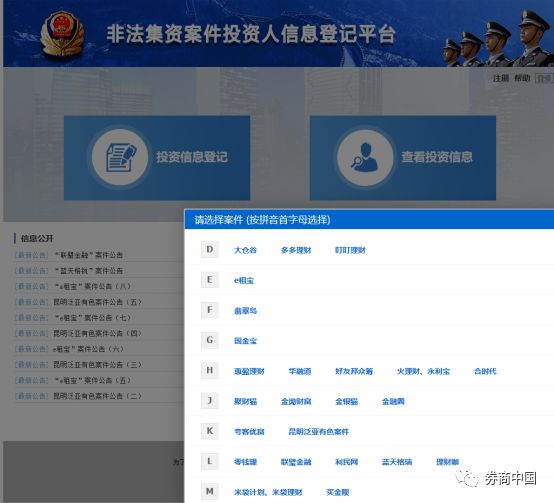Open 昆明泛亚有色案件公告（五） announcement

(98, 302)
